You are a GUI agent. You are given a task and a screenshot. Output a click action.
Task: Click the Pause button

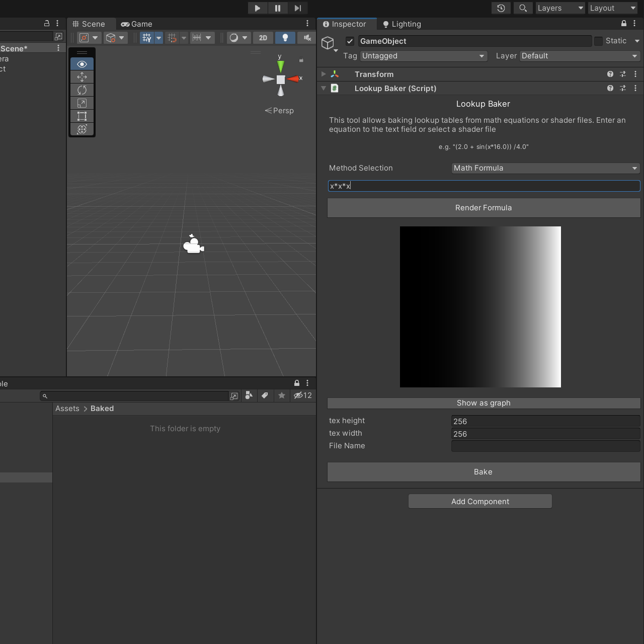click(x=277, y=8)
